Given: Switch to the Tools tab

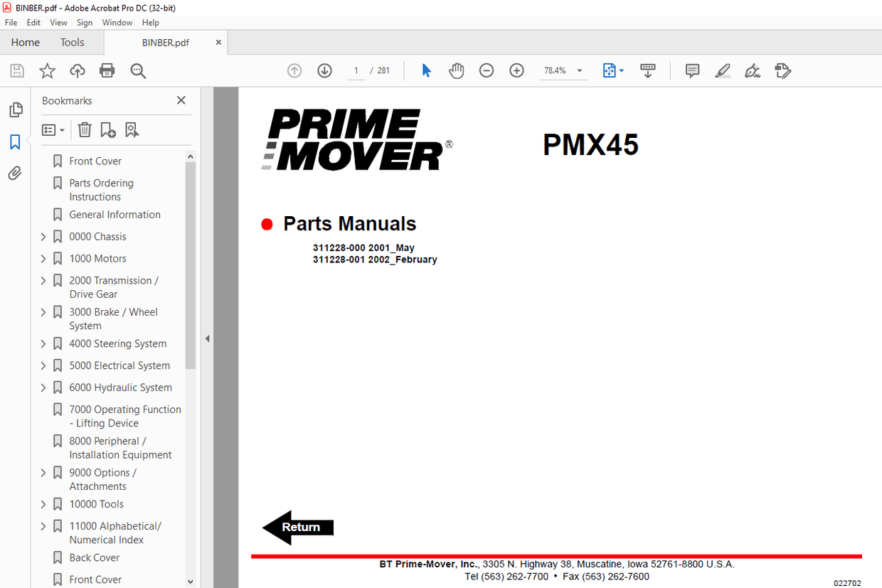Looking at the screenshot, I should tap(72, 42).
